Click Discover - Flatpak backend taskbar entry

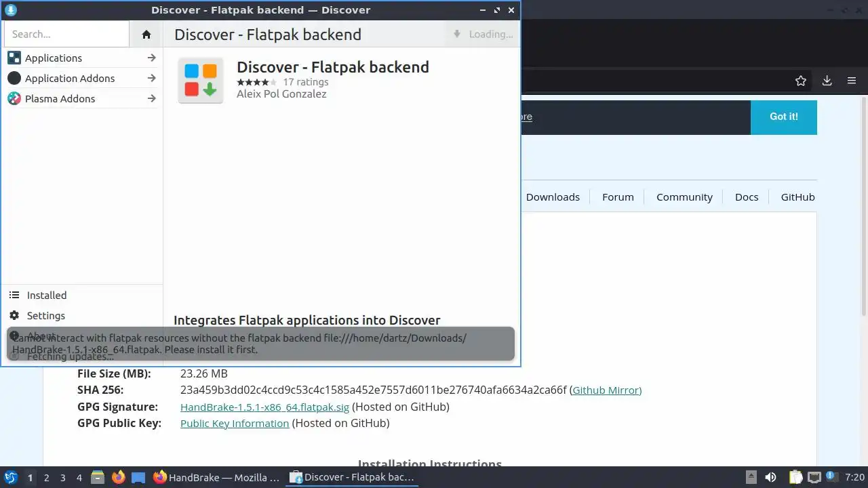[x=353, y=478]
